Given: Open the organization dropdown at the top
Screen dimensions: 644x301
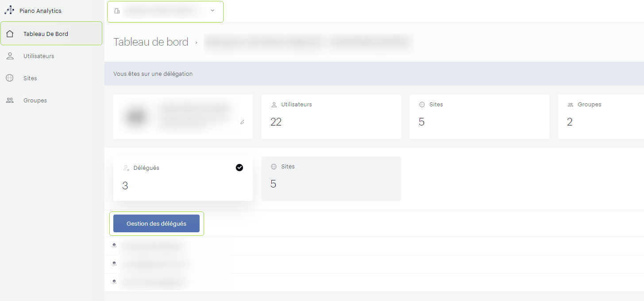Looking at the screenshot, I should (165, 12).
